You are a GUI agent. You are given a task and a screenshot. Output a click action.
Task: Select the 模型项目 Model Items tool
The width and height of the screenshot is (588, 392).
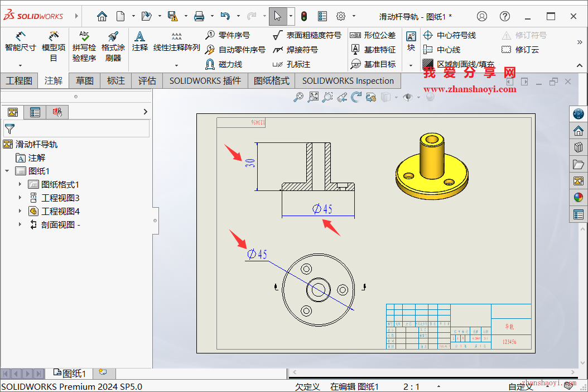(53, 46)
